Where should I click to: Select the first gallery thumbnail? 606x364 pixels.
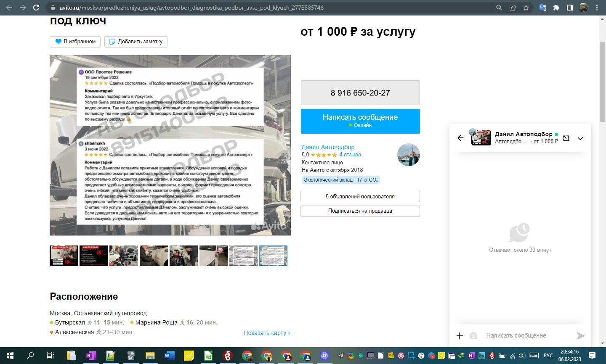coord(64,256)
